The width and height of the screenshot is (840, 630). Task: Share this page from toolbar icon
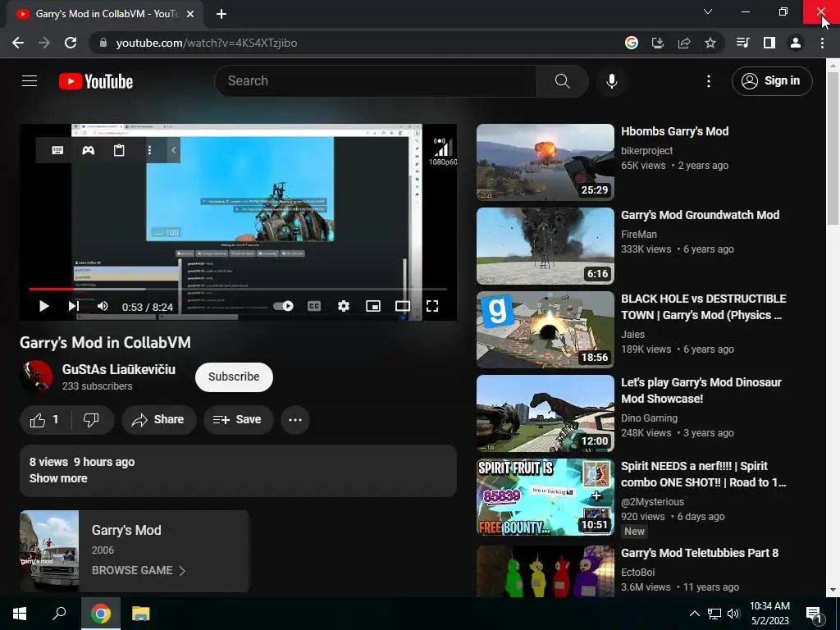(x=684, y=43)
